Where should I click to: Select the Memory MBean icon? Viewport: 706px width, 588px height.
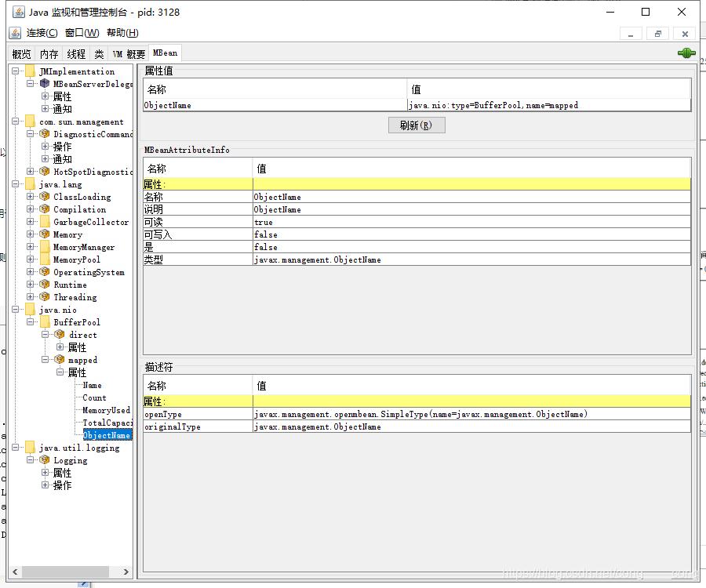[45, 234]
